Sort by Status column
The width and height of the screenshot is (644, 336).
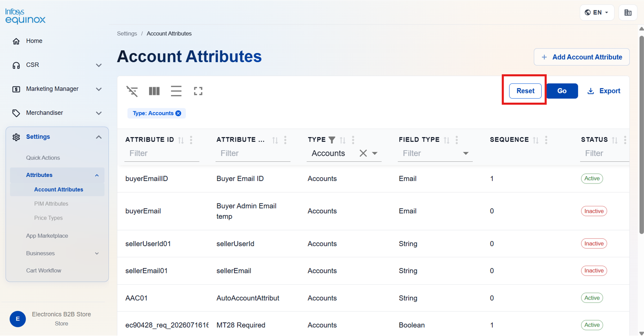click(x=615, y=140)
